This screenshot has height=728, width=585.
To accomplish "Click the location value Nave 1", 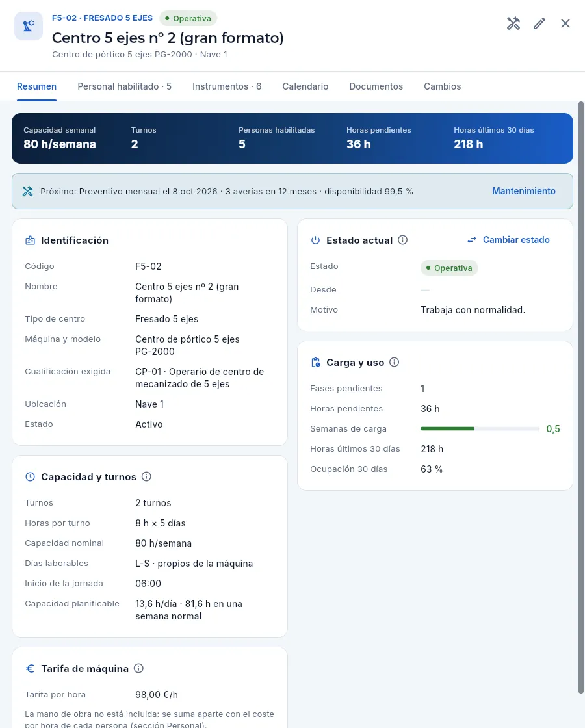I will 149,404.
